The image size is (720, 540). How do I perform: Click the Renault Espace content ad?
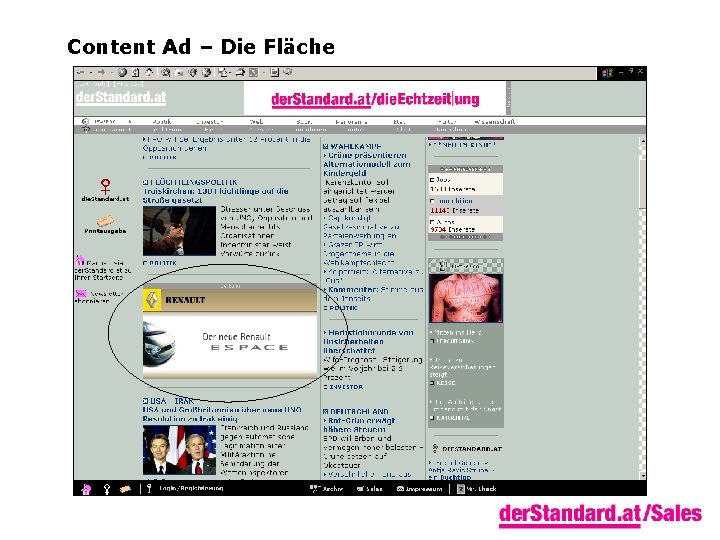pyautogui.click(x=230, y=332)
